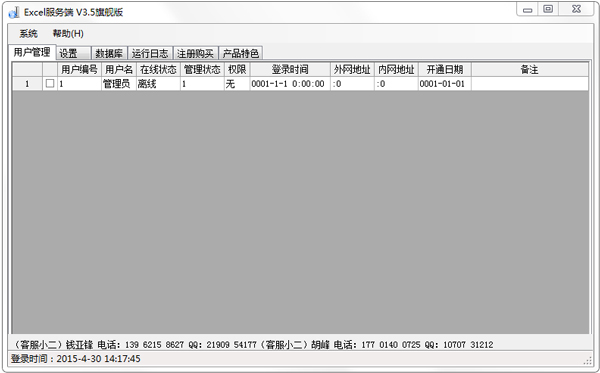Open the 帮助(H) menu
This screenshot has width=600, height=373.
point(68,34)
